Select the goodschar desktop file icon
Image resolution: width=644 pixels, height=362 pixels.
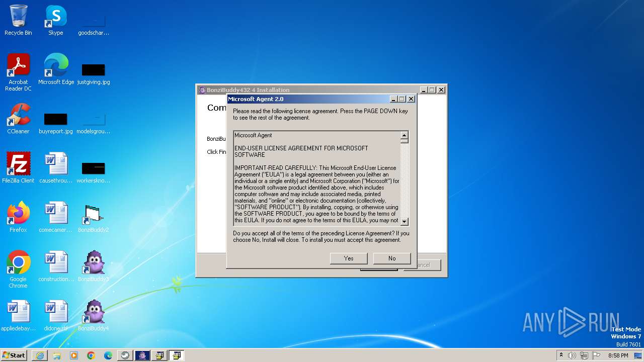click(94, 24)
